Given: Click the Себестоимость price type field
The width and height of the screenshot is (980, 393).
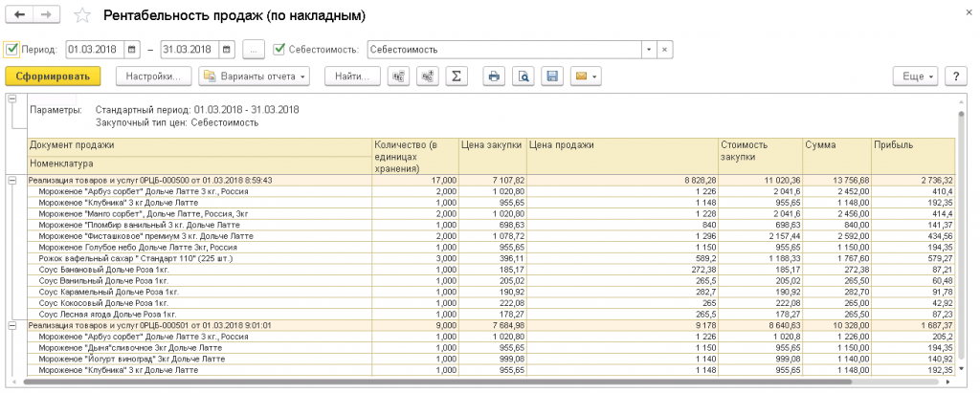Looking at the screenshot, I should pyautogui.click(x=504, y=50).
